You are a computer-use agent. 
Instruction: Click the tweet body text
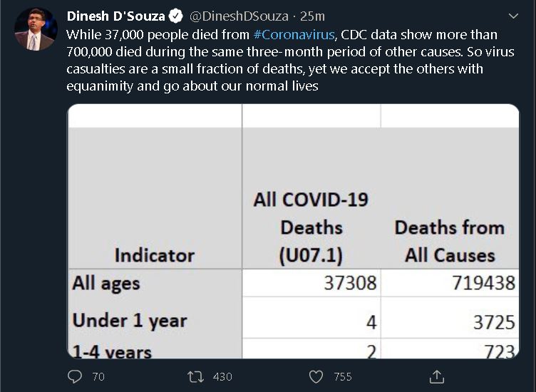pyautogui.click(x=290, y=60)
